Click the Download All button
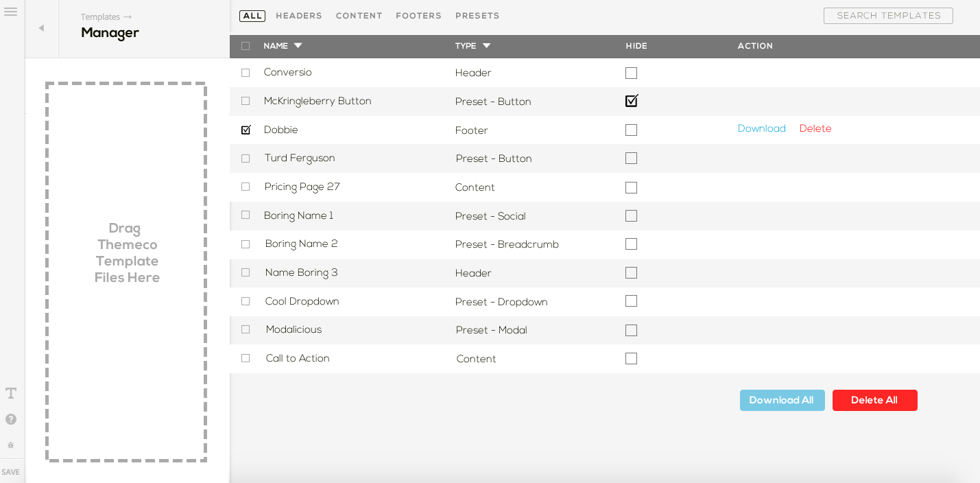Screen dimensions: 980x483 click(x=782, y=400)
